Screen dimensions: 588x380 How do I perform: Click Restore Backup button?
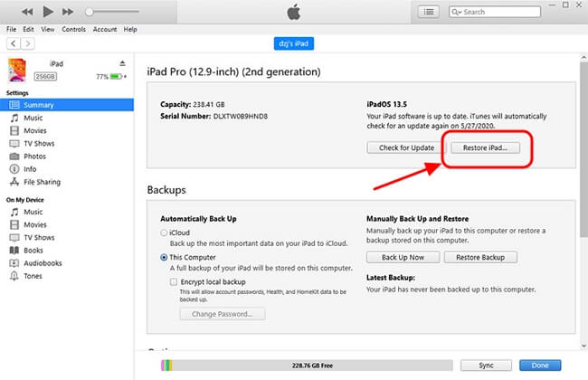click(480, 257)
